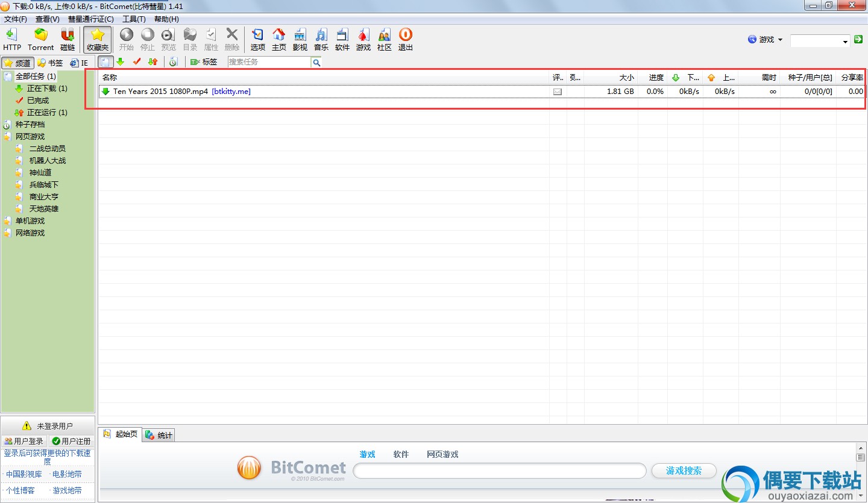Open 机器人大战 web game entry
The image size is (868, 503).
pyautogui.click(x=48, y=161)
